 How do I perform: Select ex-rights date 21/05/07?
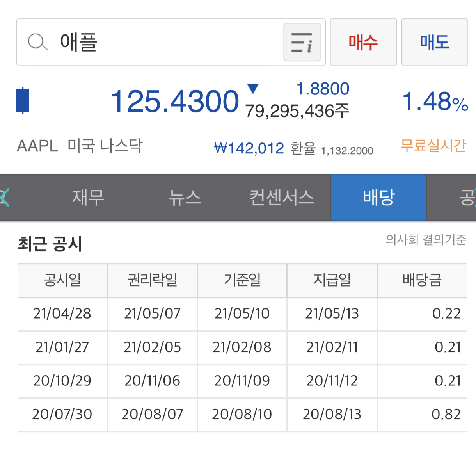point(152,313)
